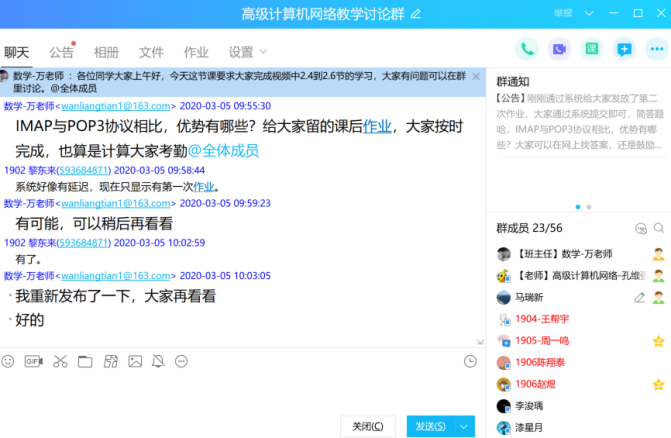
Task: Click the 关闭(C) button
Action: 368,427
